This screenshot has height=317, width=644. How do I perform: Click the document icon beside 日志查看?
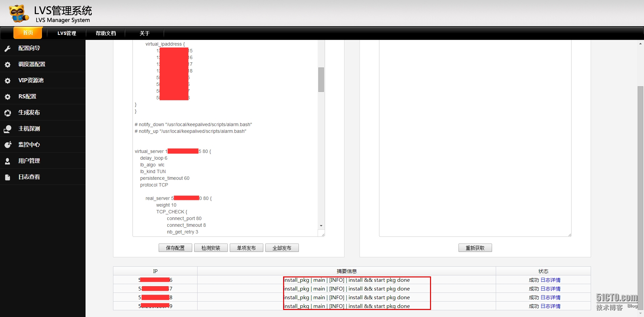pos(7,177)
